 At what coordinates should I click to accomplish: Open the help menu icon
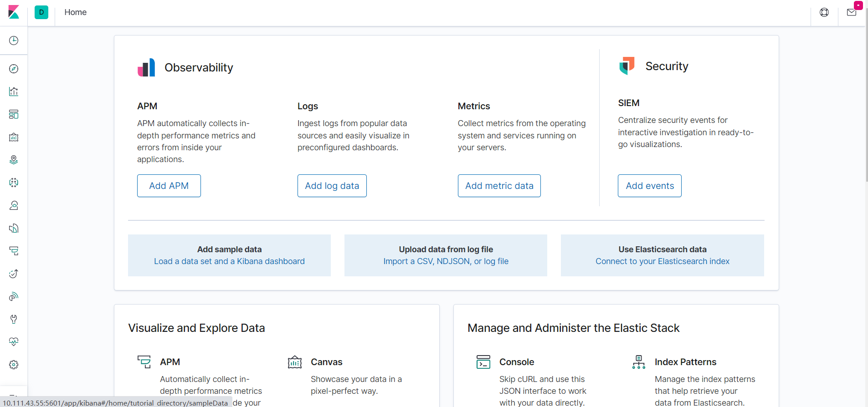point(824,12)
